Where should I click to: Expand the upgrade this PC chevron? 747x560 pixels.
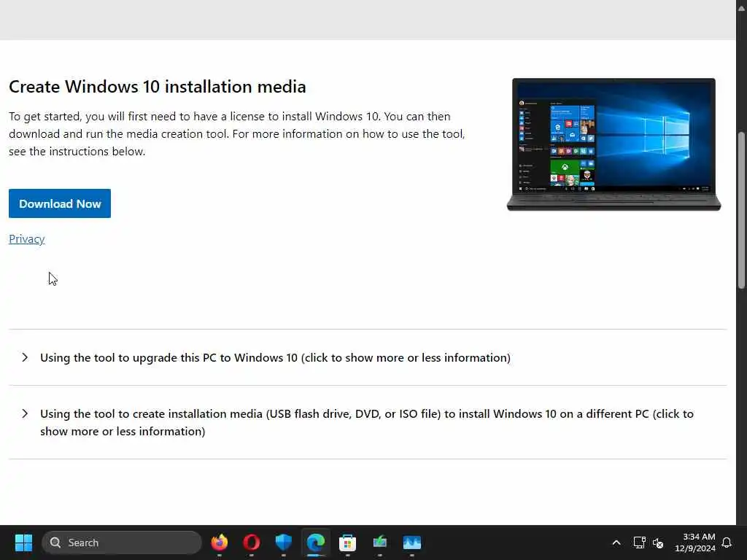pyautogui.click(x=25, y=357)
